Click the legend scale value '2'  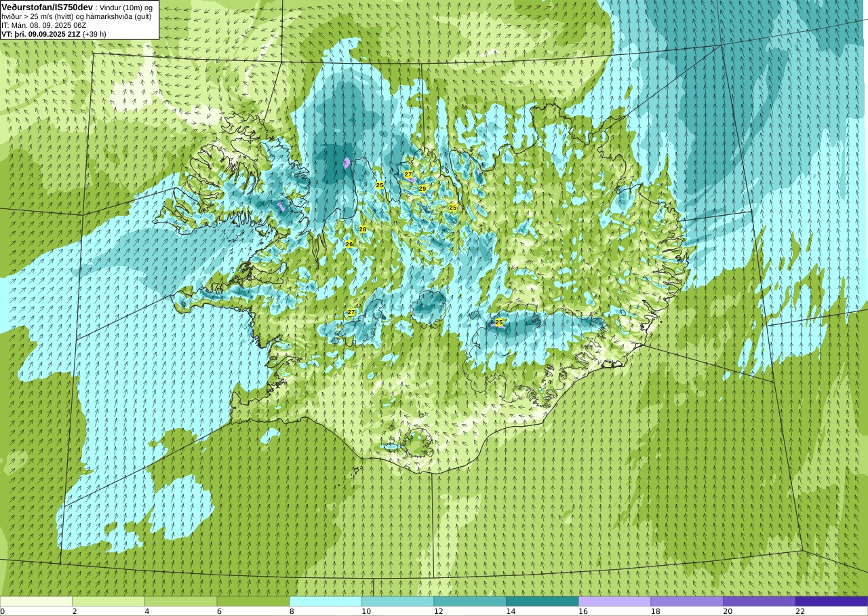coord(75,611)
